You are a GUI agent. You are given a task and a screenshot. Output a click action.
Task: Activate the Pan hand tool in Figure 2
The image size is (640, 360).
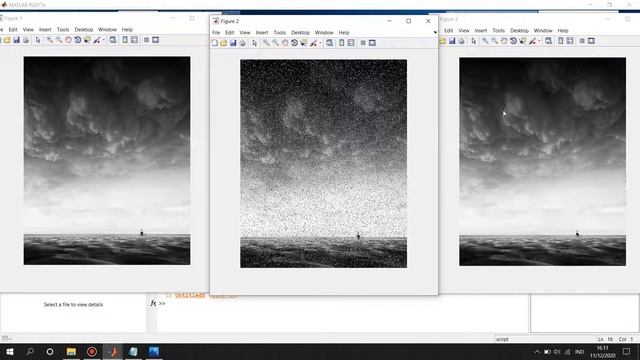tap(285, 43)
